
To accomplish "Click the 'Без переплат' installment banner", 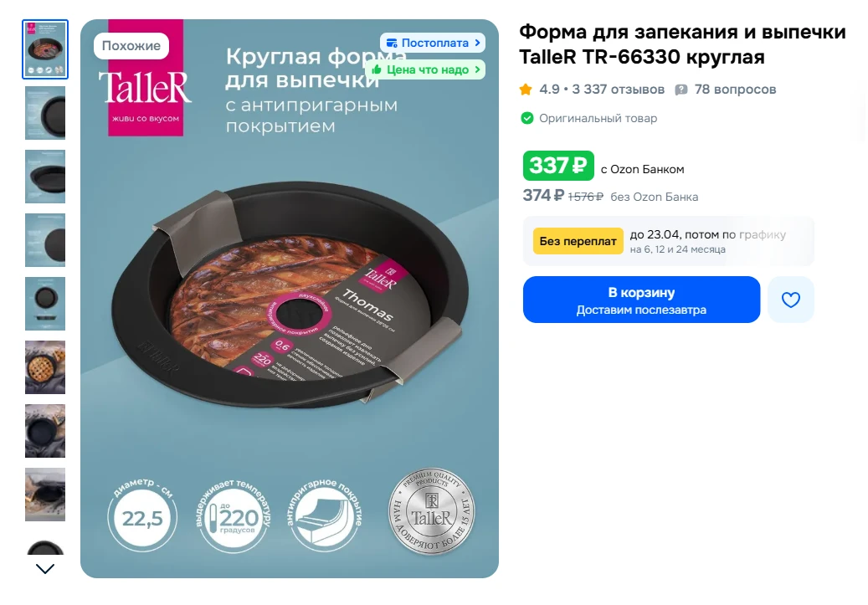I will (x=669, y=241).
